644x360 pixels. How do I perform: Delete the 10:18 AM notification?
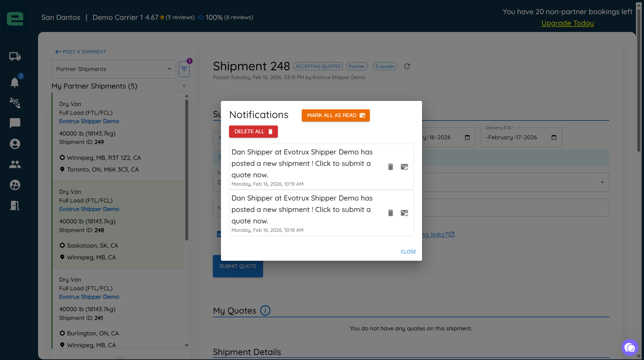(390, 213)
